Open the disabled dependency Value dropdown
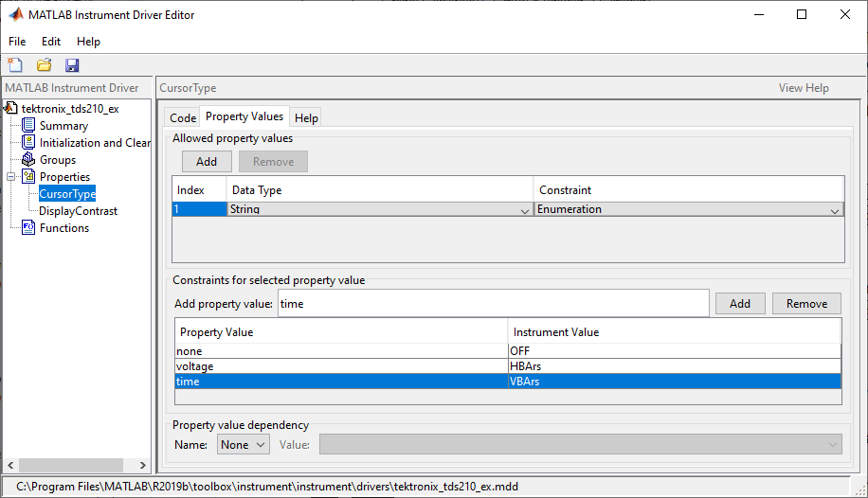The width and height of the screenshot is (868, 498). [x=581, y=444]
